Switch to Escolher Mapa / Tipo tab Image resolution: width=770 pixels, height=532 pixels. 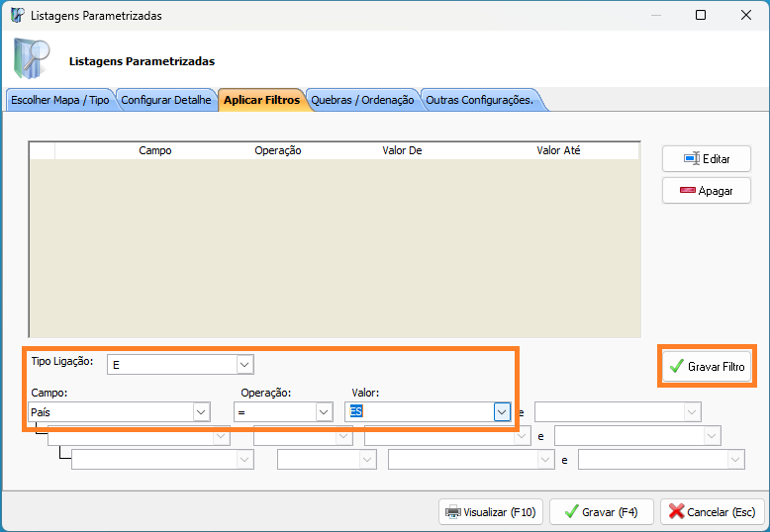pyautogui.click(x=59, y=101)
